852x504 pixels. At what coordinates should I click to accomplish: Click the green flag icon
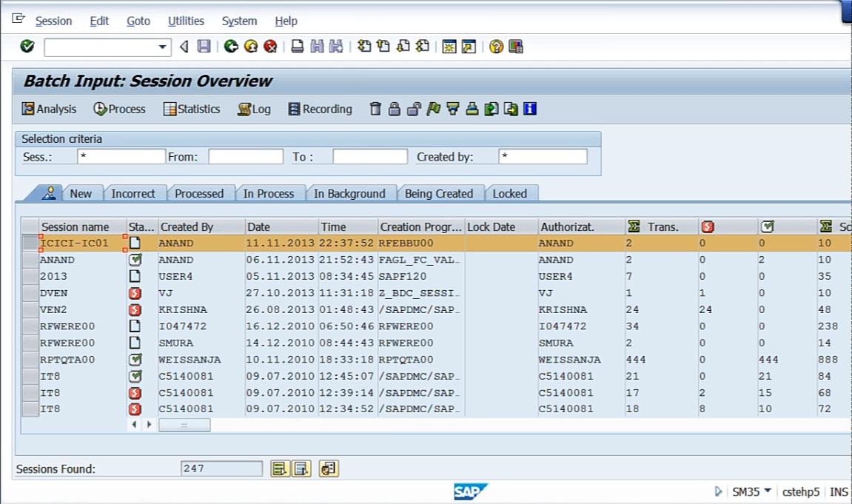(434, 110)
